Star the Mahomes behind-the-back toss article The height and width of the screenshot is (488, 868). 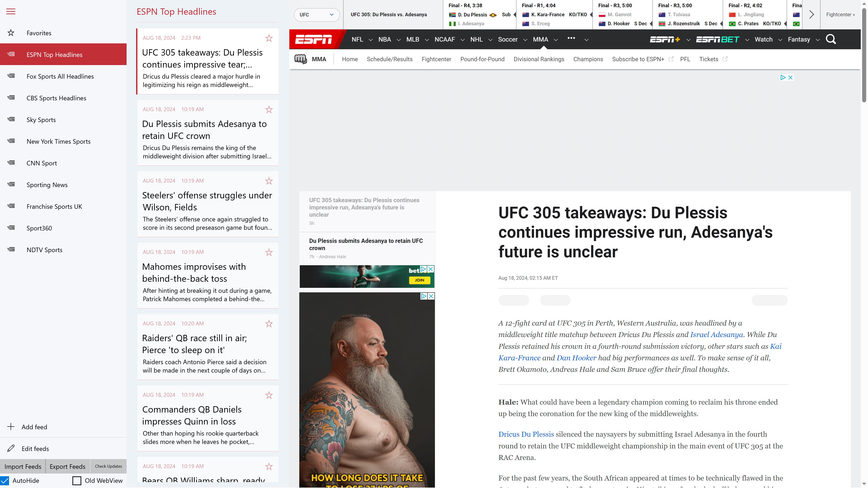tap(269, 252)
